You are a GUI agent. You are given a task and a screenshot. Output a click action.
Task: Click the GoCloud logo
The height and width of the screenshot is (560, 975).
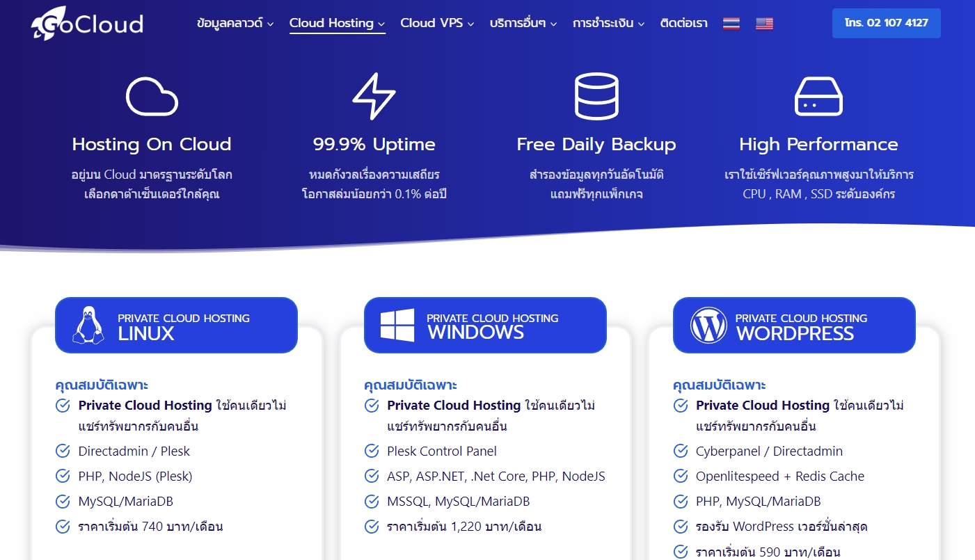(86, 23)
